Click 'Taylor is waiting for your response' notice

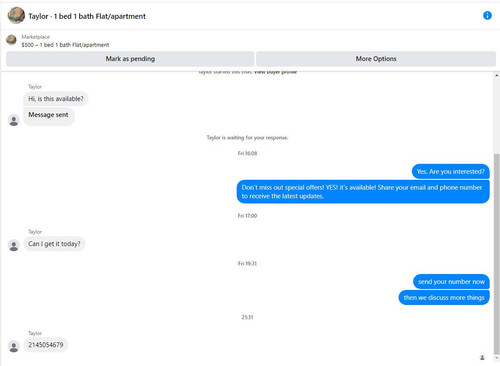[x=247, y=137]
